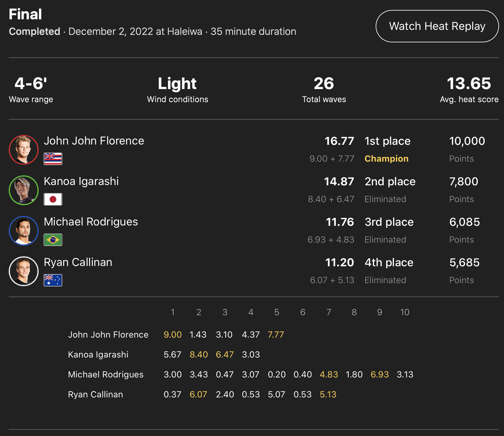504x436 pixels.
Task: Open Michael Rodrigues athlete name link
Action: click(91, 222)
